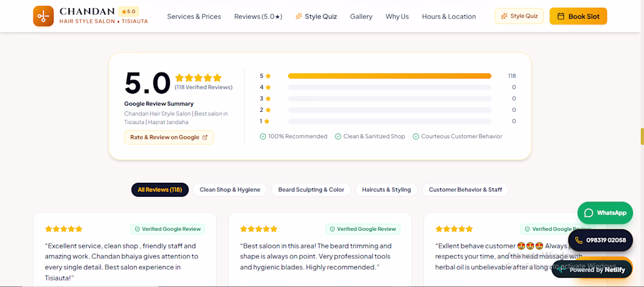This screenshot has width=644, height=287.
Task: Go to Hours & Location section
Action: click(449, 16)
